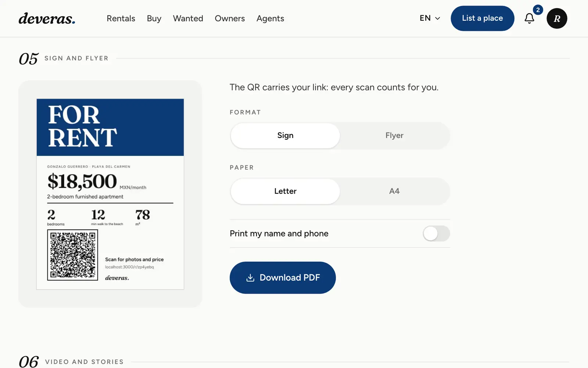Download the sign as PDF
The height and width of the screenshot is (368, 588).
pos(283,278)
